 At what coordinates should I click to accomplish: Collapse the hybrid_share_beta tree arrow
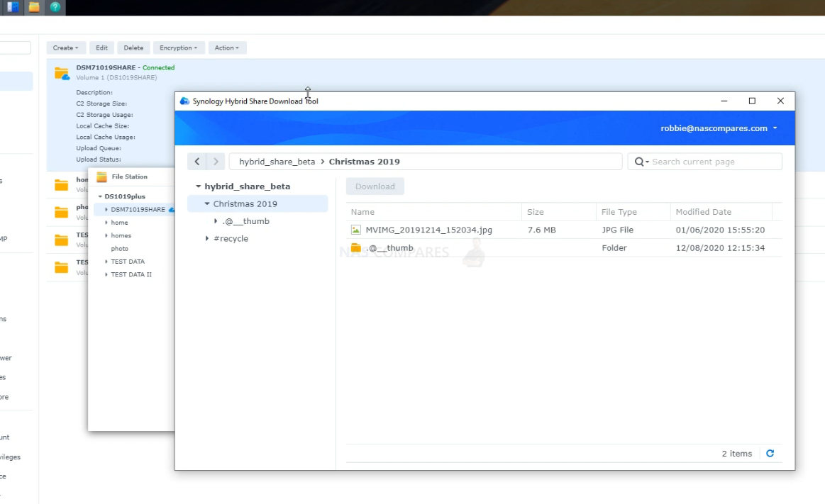pos(199,186)
